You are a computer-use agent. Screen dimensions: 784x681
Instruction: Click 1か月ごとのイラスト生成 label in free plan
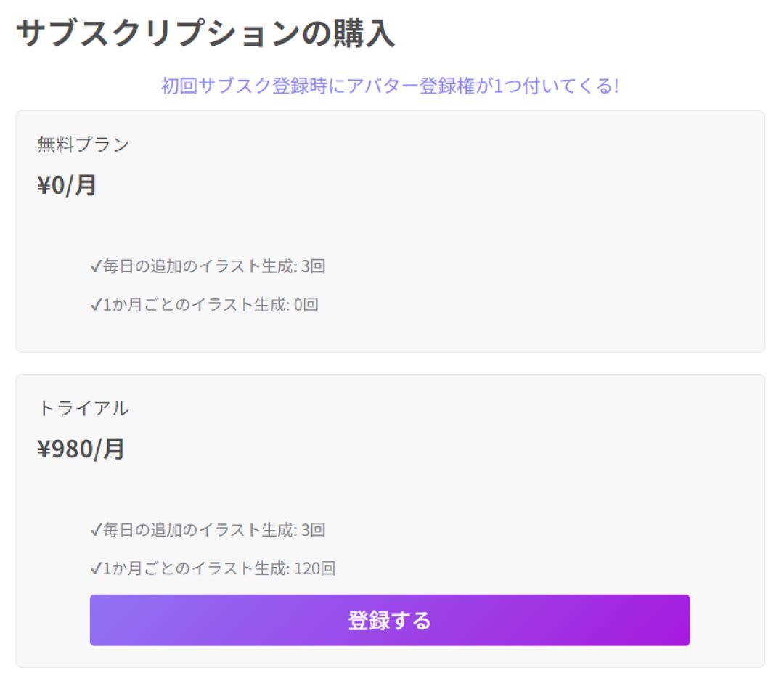(195, 305)
